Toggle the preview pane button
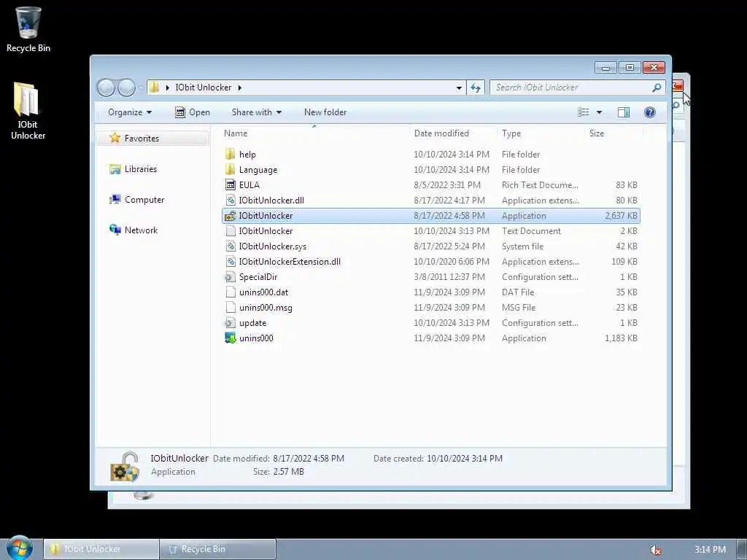The height and width of the screenshot is (560, 747). pyautogui.click(x=623, y=112)
